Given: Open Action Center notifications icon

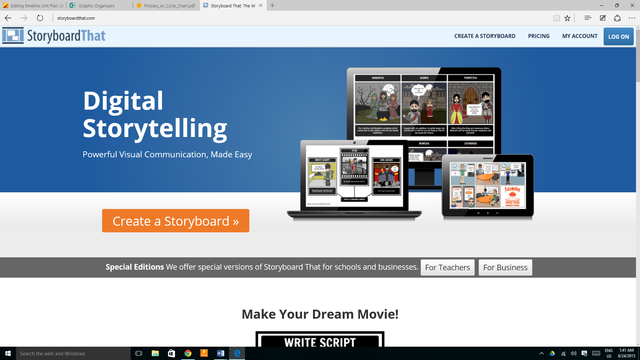Looking at the screenshot, I should 584,353.
